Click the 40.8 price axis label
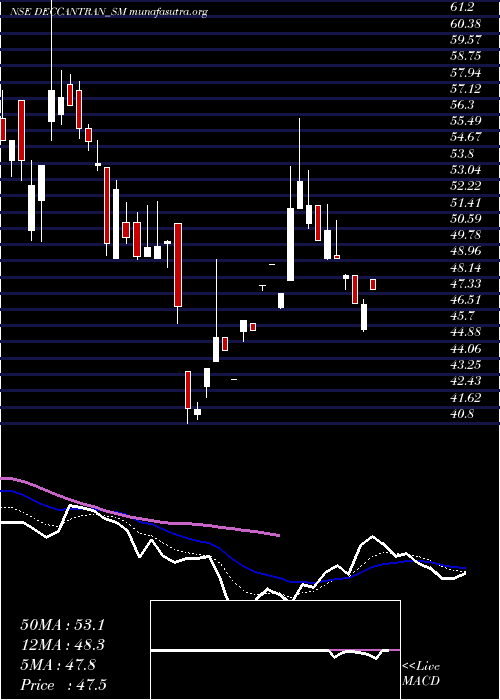Viewport: 500px width, 700px height. click(463, 414)
